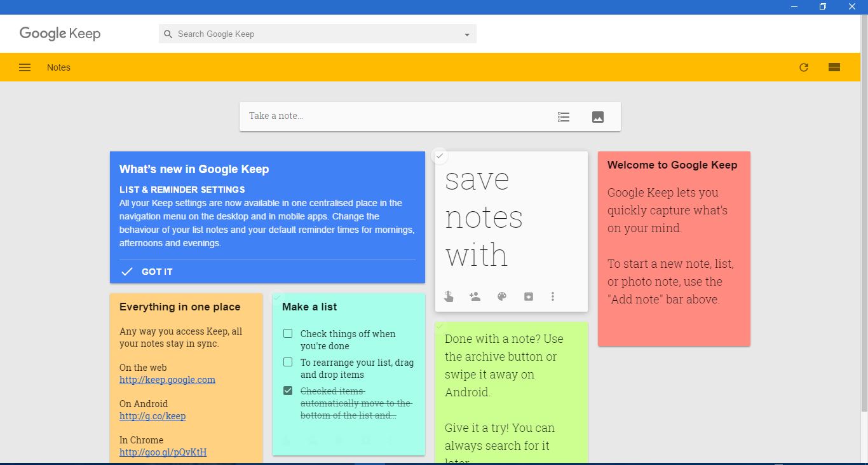Set reminder on the 'save notes with' note
The height and width of the screenshot is (465, 868).
[449, 296]
